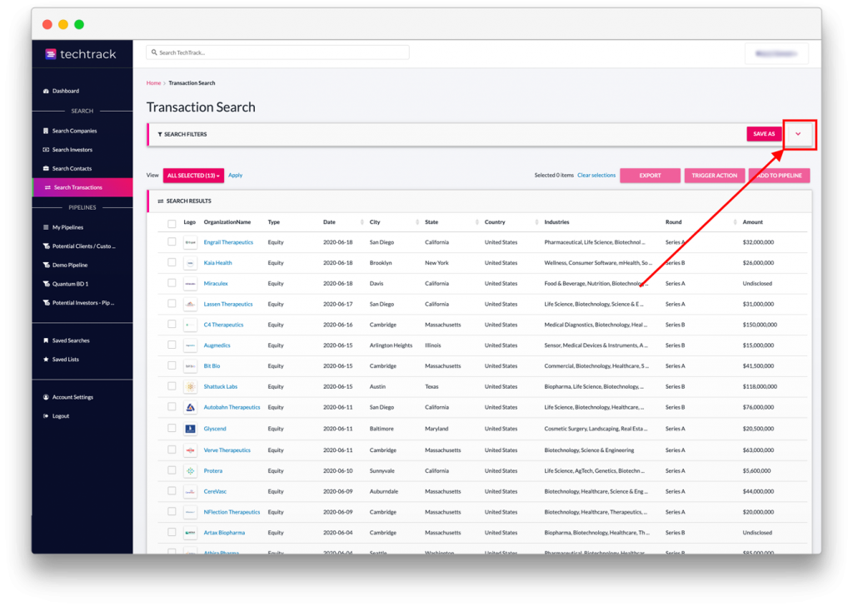Check the Engrail Therapeutics row checkbox
Screen dimensions: 853x616
[172, 242]
